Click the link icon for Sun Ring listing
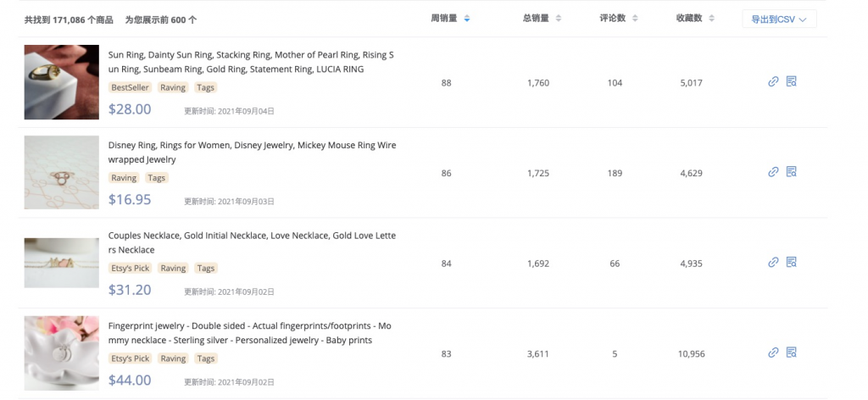Screen dimensions: 868x400 773,82
